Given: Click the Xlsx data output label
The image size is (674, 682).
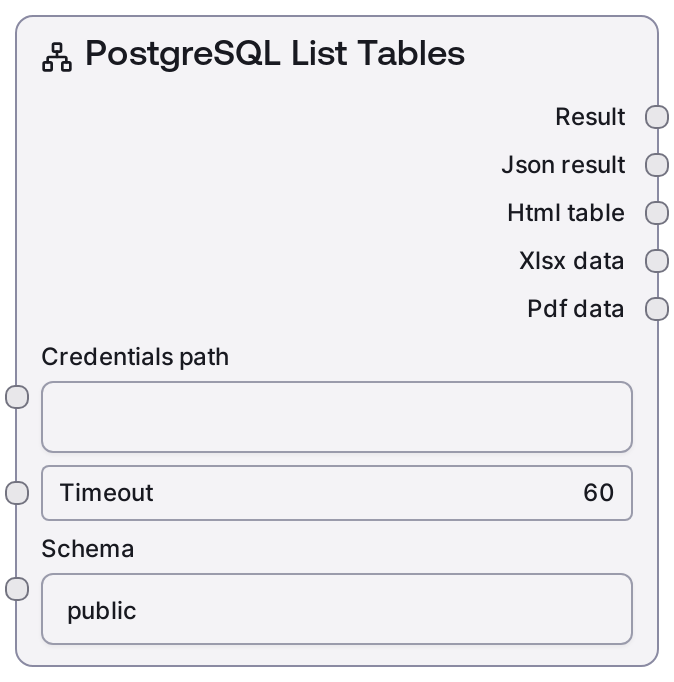Looking at the screenshot, I should pyautogui.click(x=572, y=261).
